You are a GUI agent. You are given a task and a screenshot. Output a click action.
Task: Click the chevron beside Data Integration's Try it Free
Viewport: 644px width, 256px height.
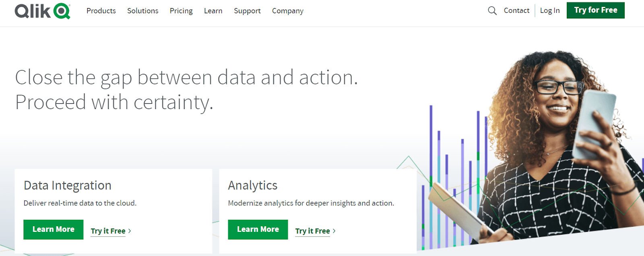[130, 231]
